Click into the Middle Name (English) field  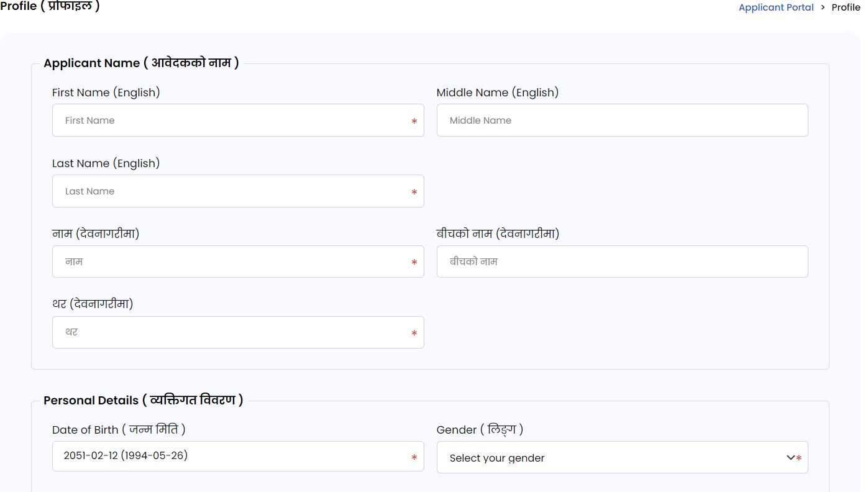[x=621, y=121]
